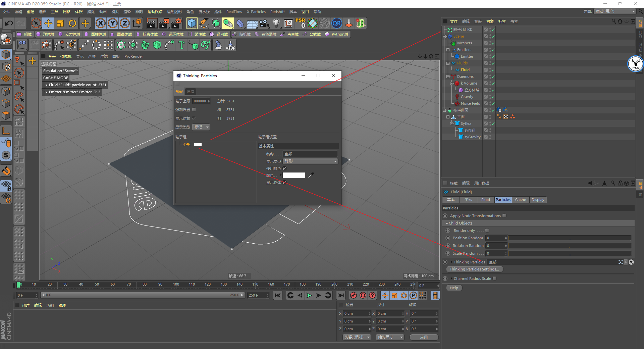Click the Undo arrow icon
Viewport: 644px width, 349px height.
9,23
